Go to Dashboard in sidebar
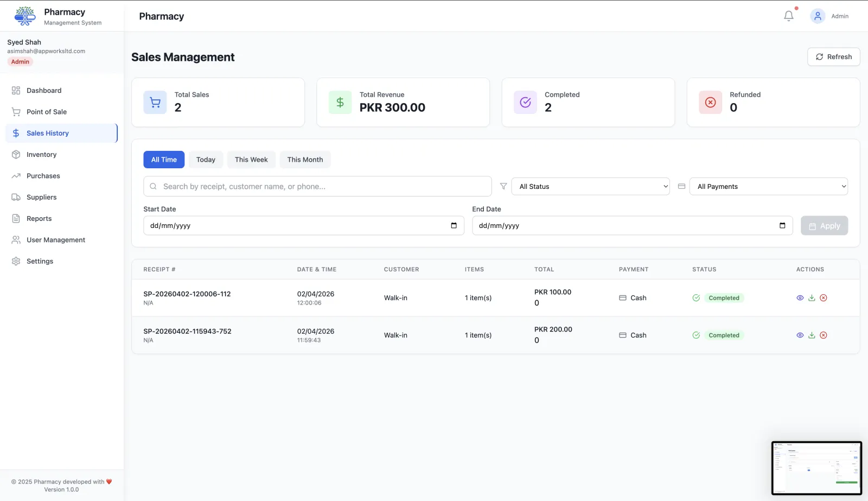 61,91
